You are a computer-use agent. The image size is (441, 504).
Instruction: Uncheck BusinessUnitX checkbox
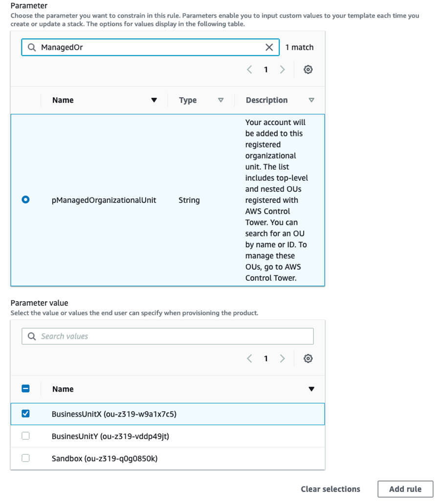(25, 414)
